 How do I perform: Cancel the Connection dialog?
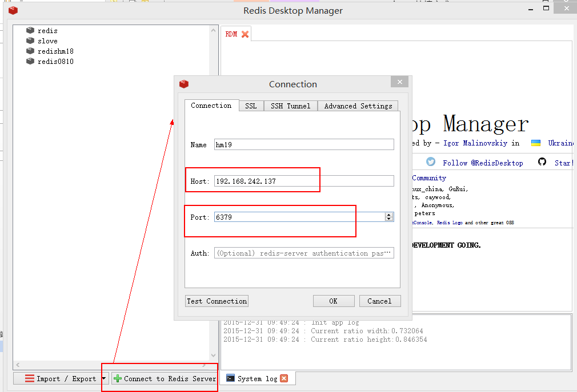379,301
